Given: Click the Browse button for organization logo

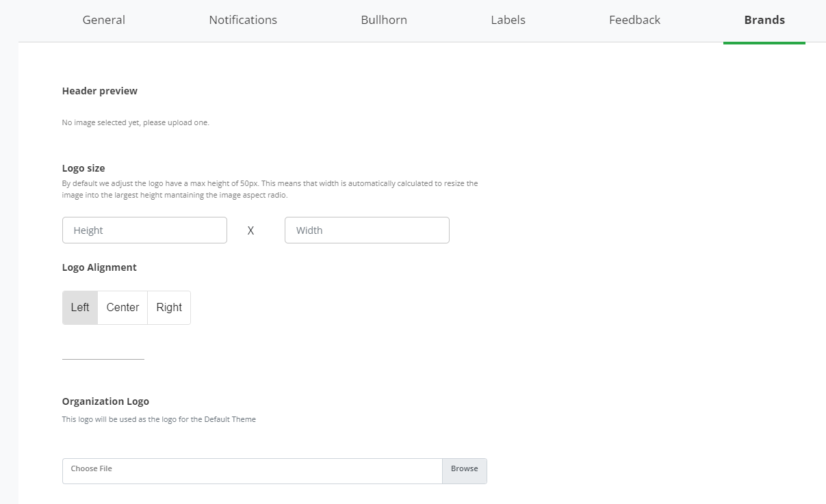Looking at the screenshot, I should [x=465, y=471].
